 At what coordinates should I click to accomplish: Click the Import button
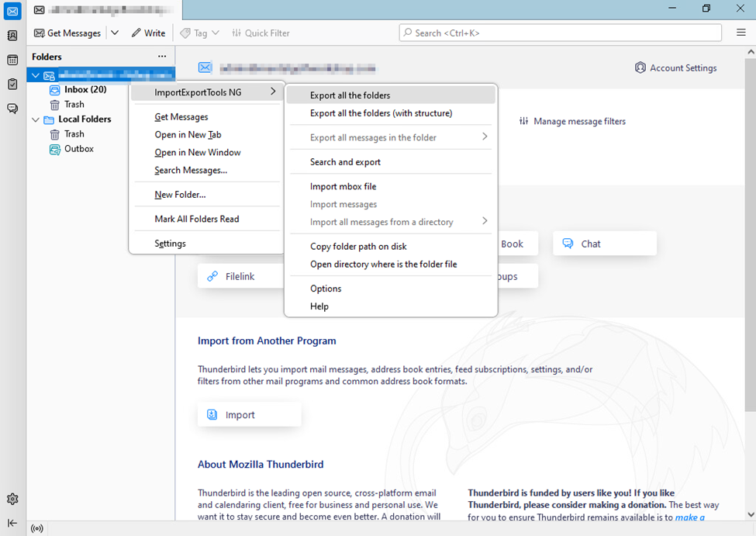click(249, 415)
